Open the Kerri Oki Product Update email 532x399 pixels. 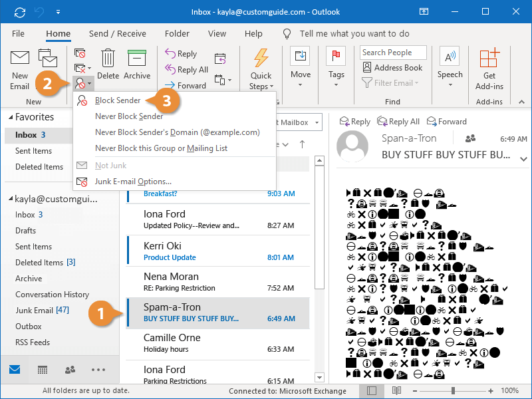click(x=218, y=251)
